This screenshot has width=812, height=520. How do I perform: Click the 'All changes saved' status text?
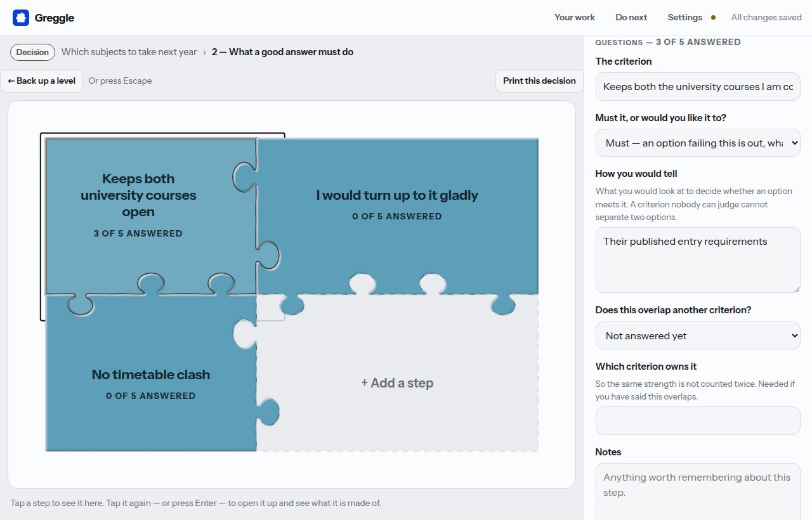(x=766, y=17)
